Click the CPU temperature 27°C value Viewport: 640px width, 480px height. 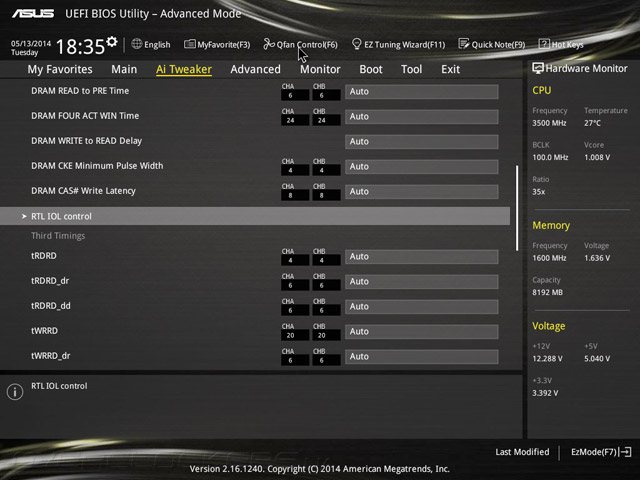(x=592, y=123)
